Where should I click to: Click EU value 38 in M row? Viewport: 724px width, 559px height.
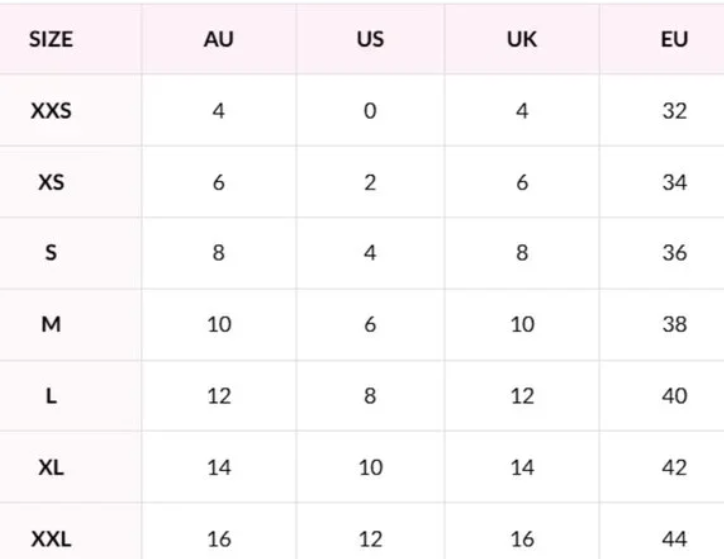pos(675,325)
